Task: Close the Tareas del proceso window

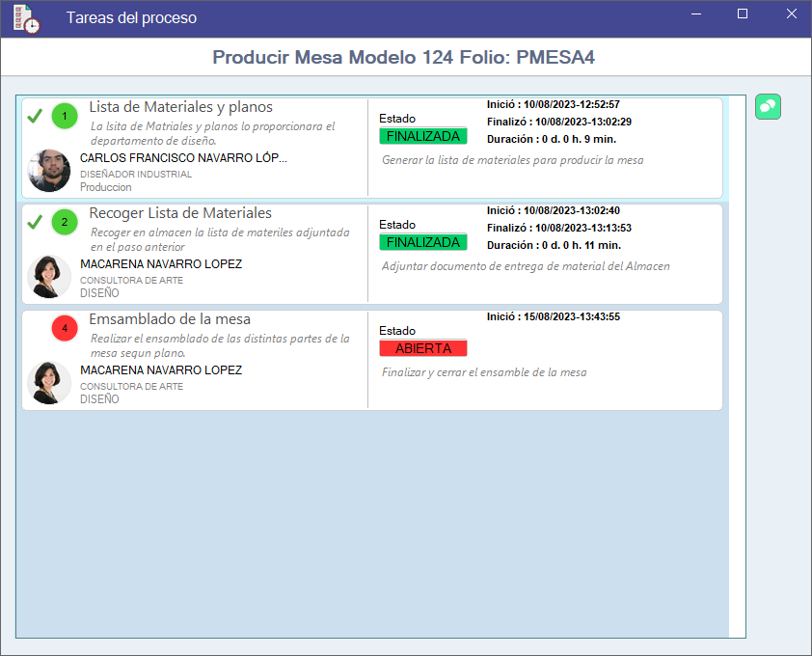Action: tap(792, 14)
